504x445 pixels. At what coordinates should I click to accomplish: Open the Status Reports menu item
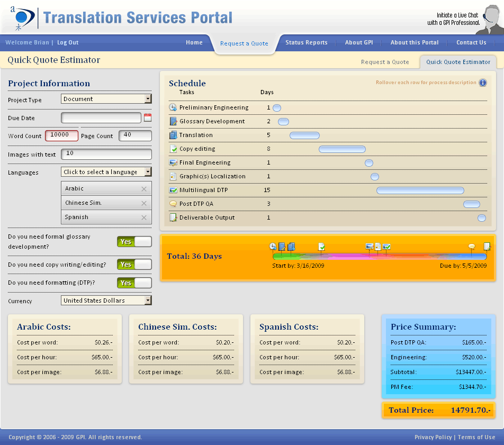306,43
